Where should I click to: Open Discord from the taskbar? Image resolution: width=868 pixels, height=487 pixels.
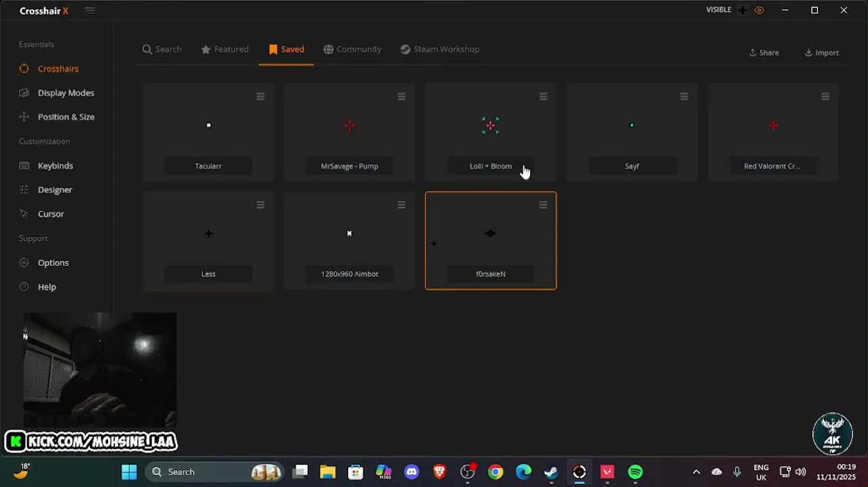coord(412,471)
